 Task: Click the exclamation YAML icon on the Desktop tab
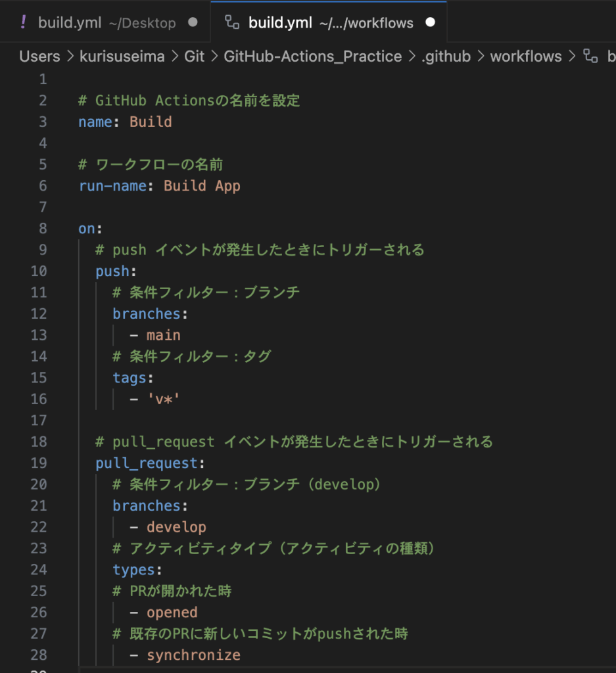(24, 23)
